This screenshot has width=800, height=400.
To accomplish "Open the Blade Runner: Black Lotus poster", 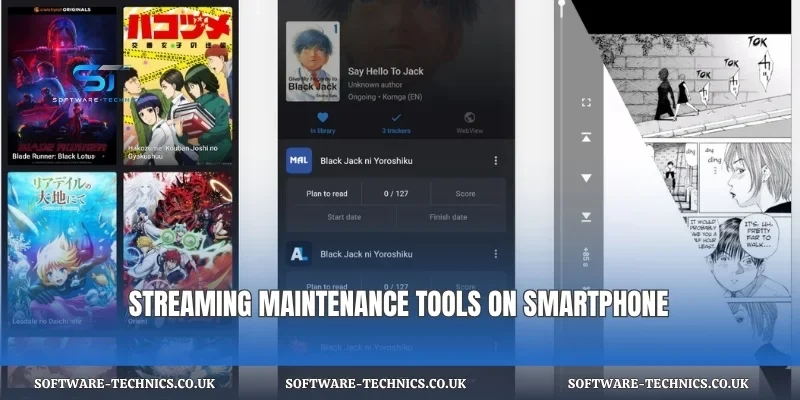I will (62, 85).
